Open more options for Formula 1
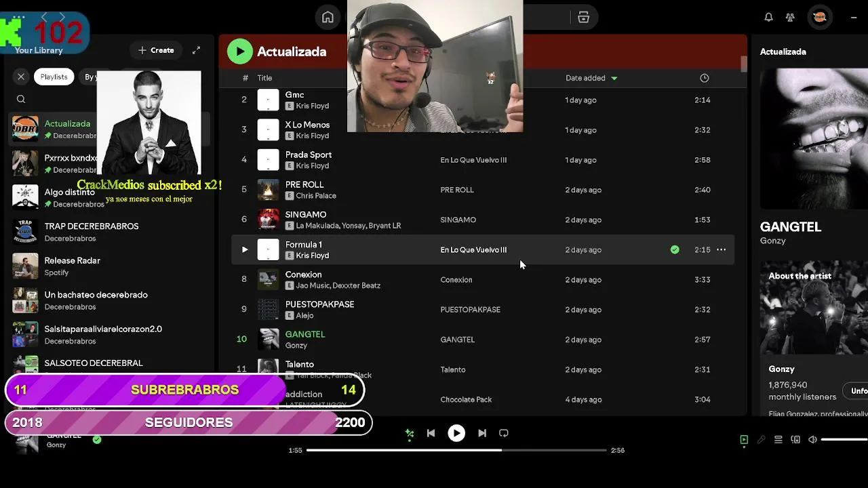This screenshot has height=488, width=868. 722,249
